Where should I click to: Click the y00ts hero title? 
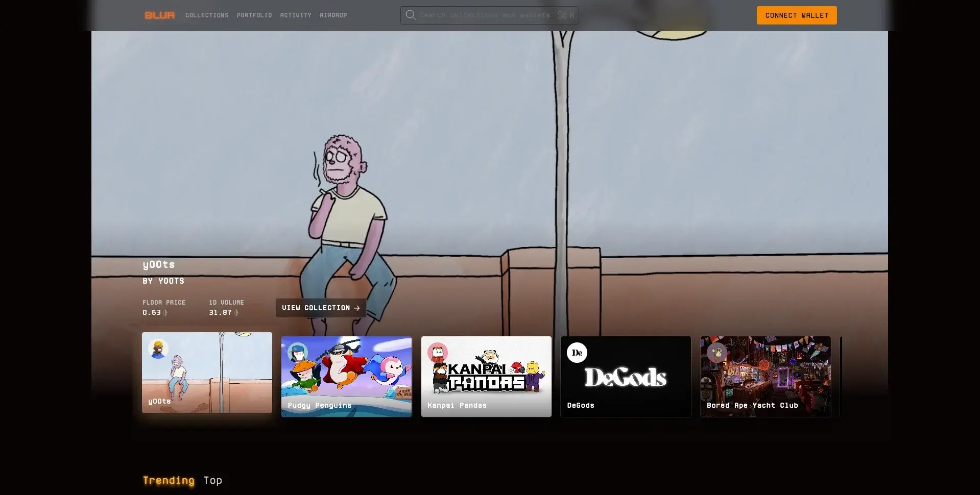point(159,264)
